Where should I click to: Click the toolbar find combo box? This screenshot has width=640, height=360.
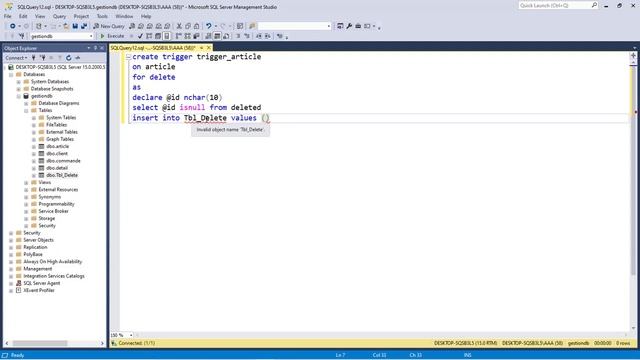pyautogui.click(x=294, y=26)
